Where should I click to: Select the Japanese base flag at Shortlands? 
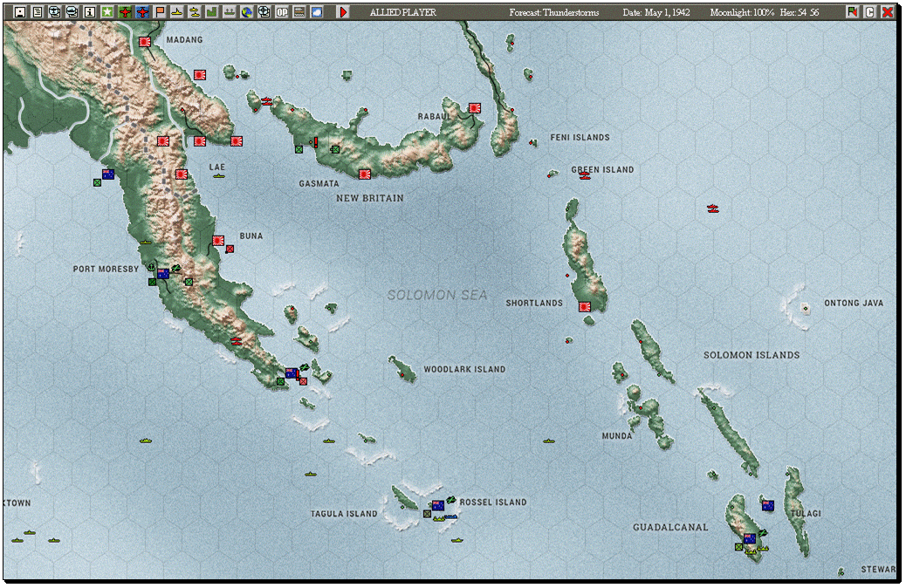pos(585,307)
